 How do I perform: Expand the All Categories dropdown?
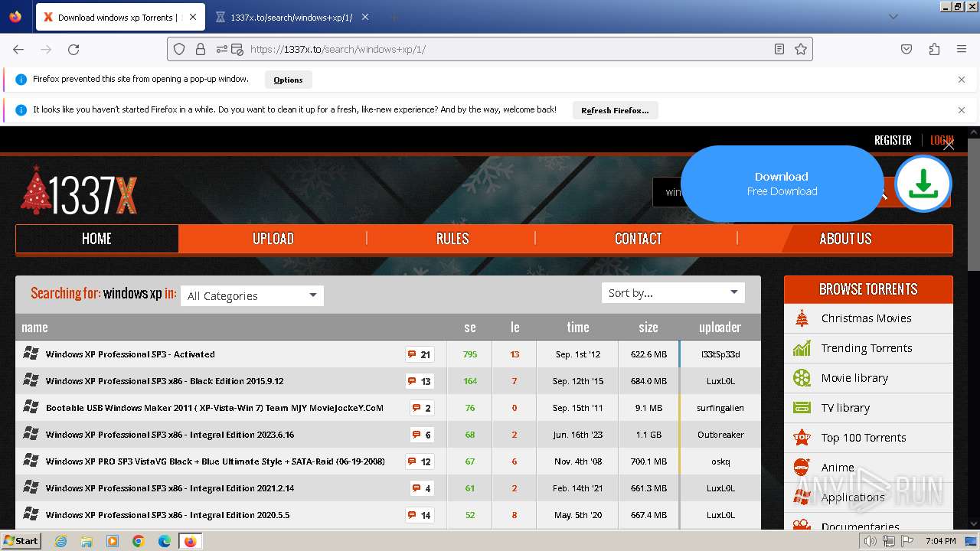click(x=252, y=296)
